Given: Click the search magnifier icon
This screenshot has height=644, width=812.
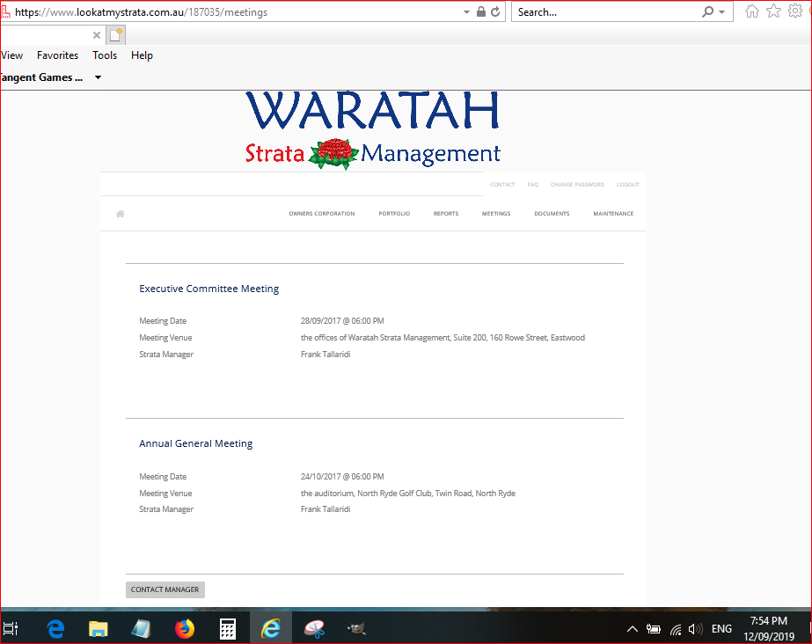Looking at the screenshot, I should point(707,12).
